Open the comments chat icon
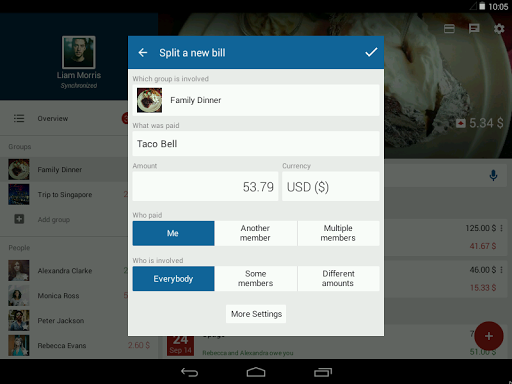This screenshot has height=384, width=512. pos(474,29)
